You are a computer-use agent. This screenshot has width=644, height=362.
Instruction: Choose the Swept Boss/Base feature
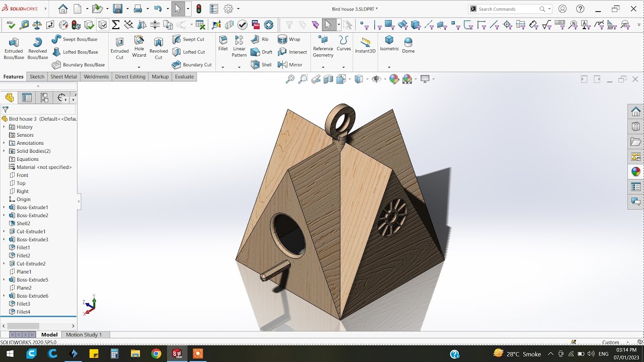click(x=74, y=39)
